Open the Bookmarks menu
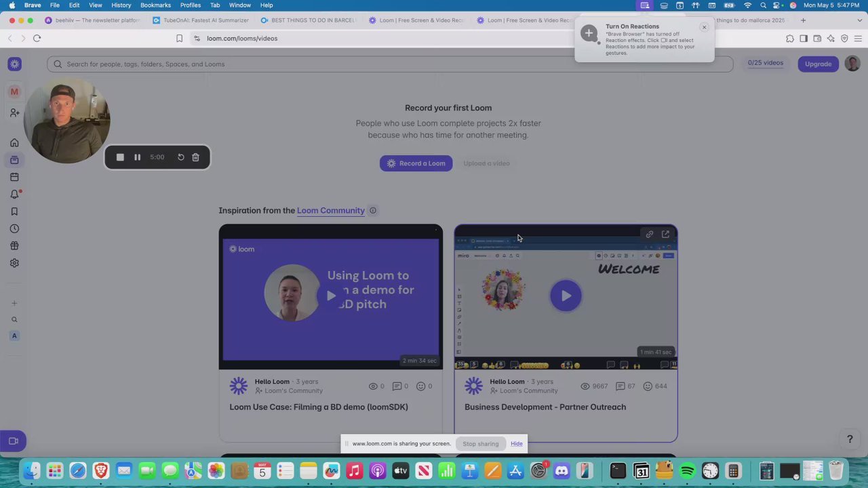The width and height of the screenshot is (868, 488). pos(155,5)
